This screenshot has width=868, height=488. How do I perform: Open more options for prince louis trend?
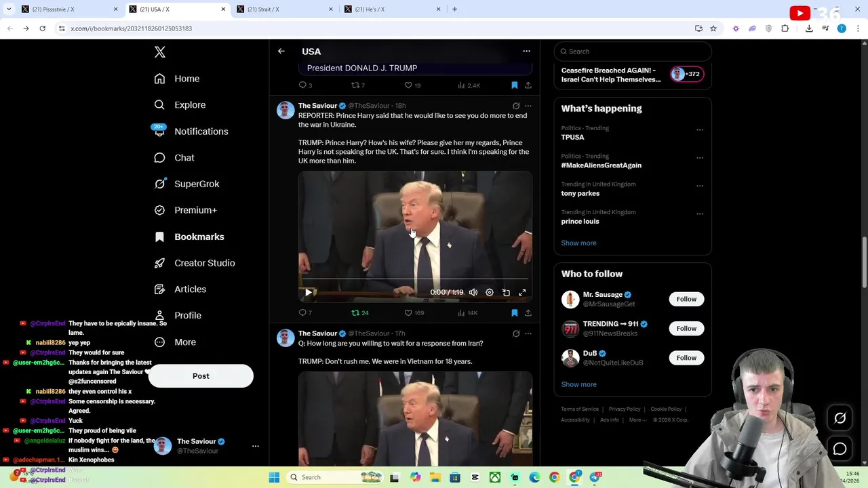(x=700, y=214)
